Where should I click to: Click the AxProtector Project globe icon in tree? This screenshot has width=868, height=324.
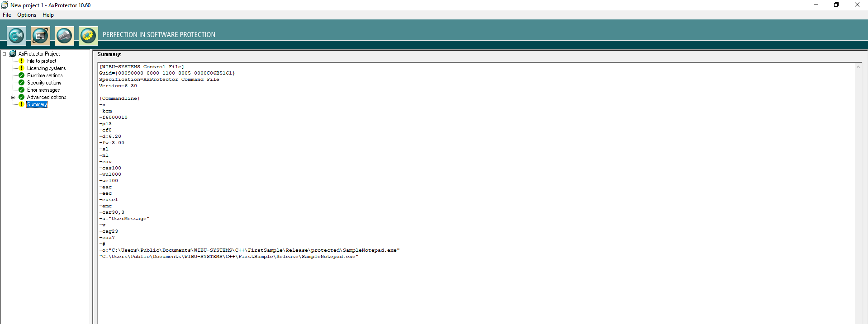pyautogui.click(x=13, y=54)
